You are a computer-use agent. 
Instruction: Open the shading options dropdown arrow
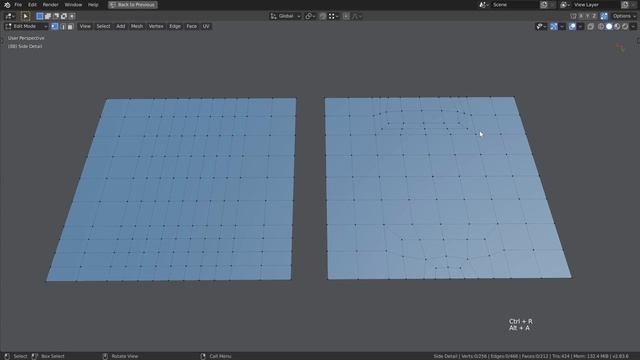633,27
